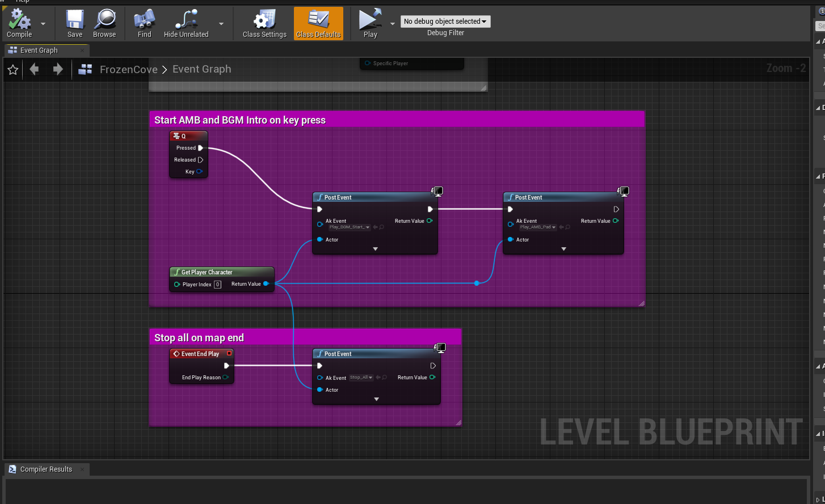Click the Pressed exec pin on Q node
Viewport: 825px width, 504px height.
tap(200, 148)
